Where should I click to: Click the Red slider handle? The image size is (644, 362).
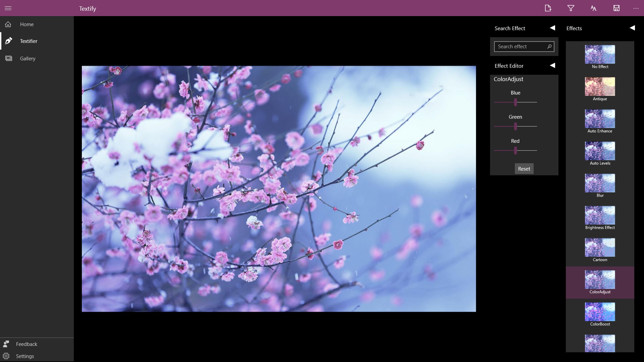pyautogui.click(x=516, y=150)
